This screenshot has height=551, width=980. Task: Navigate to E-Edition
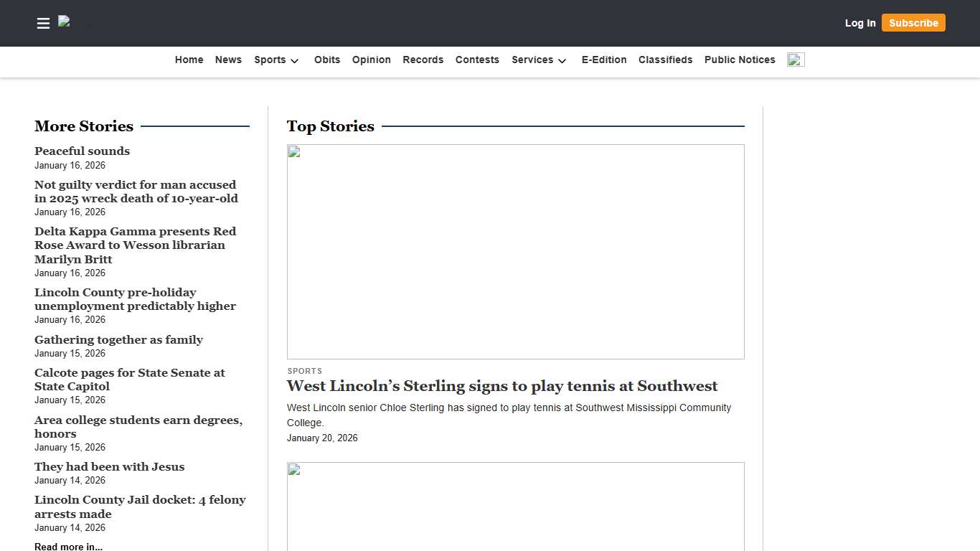click(603, 60)
